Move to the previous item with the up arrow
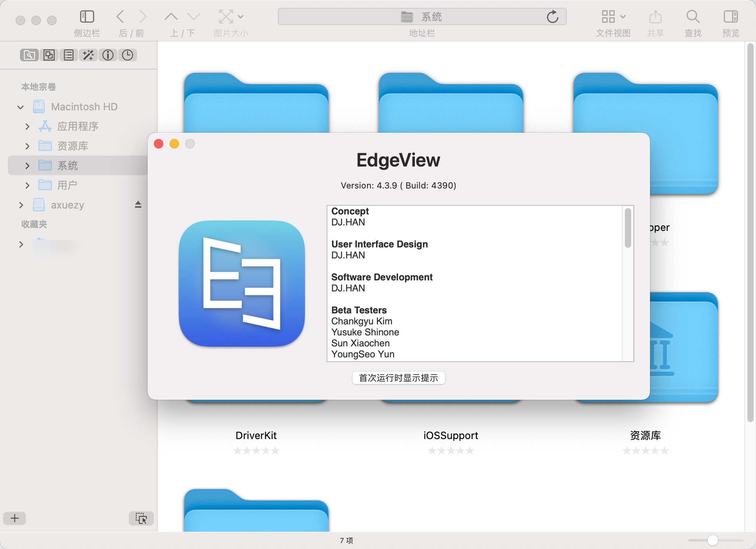Screen dimensions: 756x549 [x=171, y=17]
